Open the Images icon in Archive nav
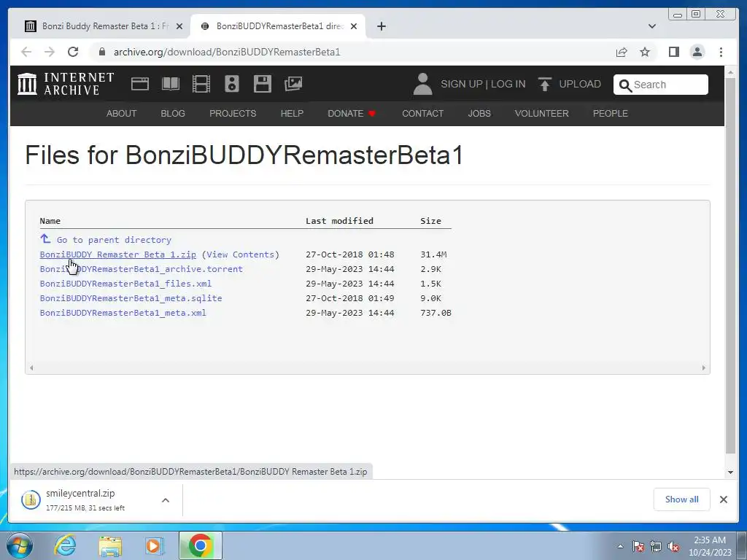Image resolution: width=747 pixels, height=560 pixels. point(293,84)
